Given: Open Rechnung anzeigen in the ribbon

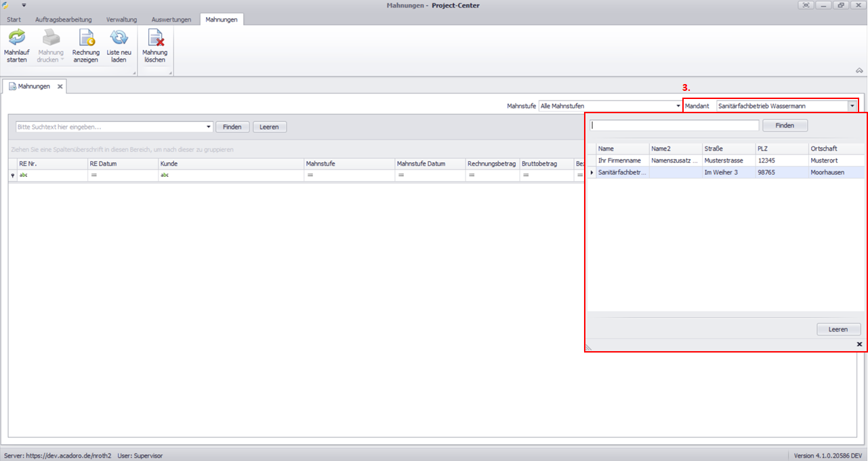Looking at the screenshot, I should coord(86,38).
